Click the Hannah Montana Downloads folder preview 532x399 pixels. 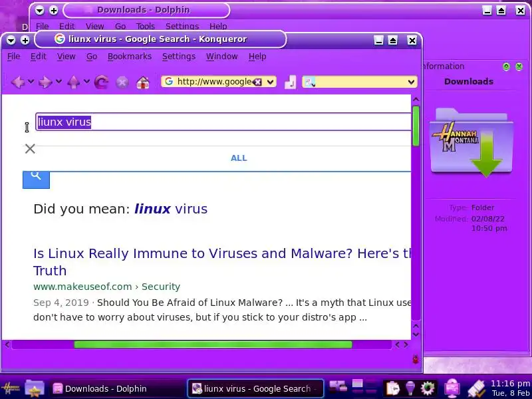click(471, 142)
